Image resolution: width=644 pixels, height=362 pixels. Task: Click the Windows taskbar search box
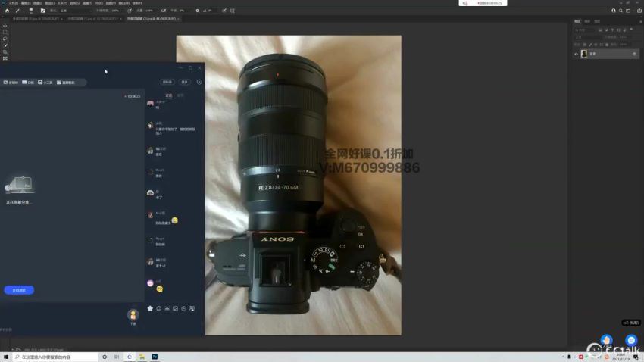55,357
